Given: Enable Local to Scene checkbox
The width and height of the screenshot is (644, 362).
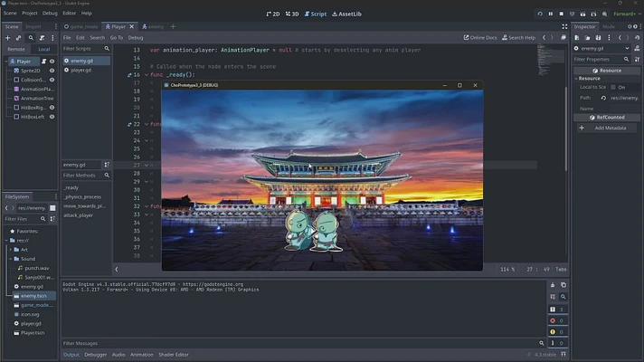Looking at the screenshot, I should (613, 87).
